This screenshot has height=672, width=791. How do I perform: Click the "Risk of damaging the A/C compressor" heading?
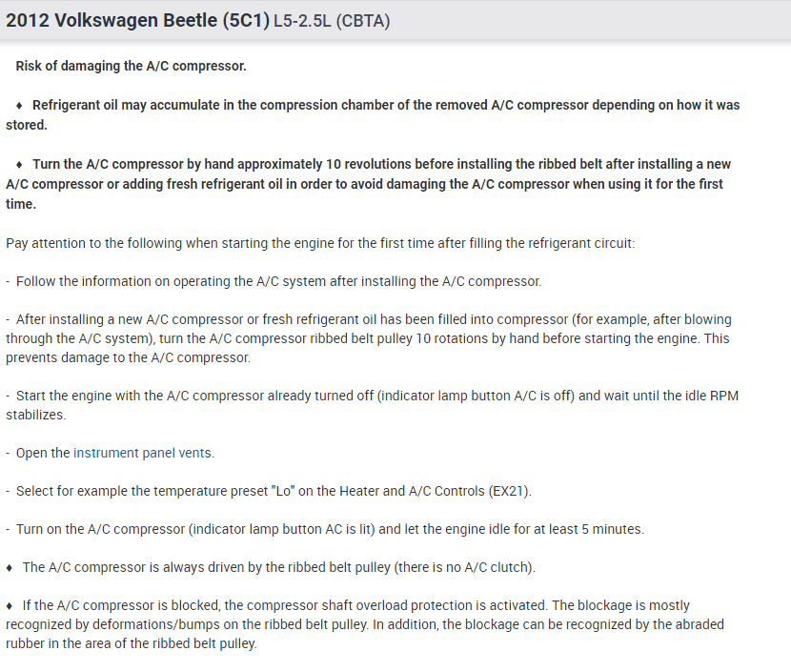click(x=131, y=67)
